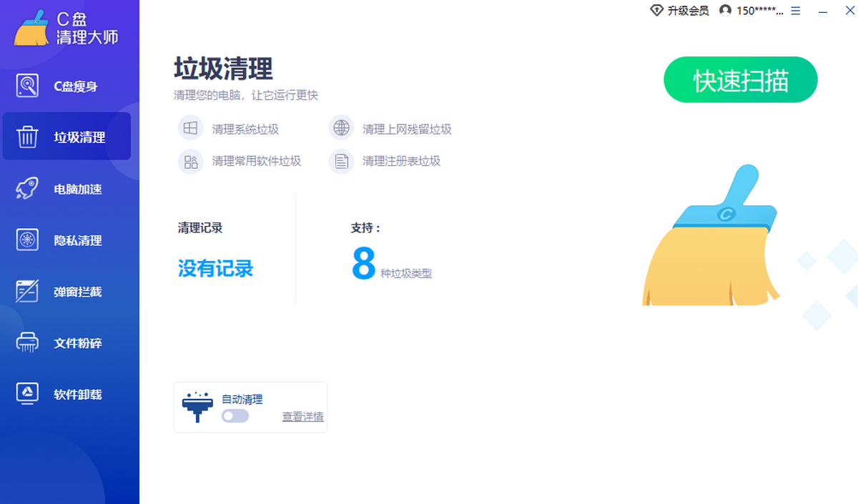This screenshot has height=504, width=858.
Task: Click 升级会员 upgrade membership button
Action: (680, 11)
